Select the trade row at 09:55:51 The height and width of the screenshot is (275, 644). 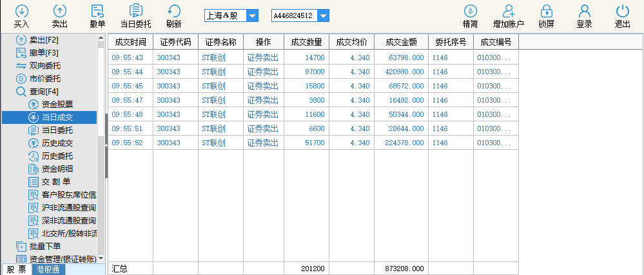tap(313, 128)
